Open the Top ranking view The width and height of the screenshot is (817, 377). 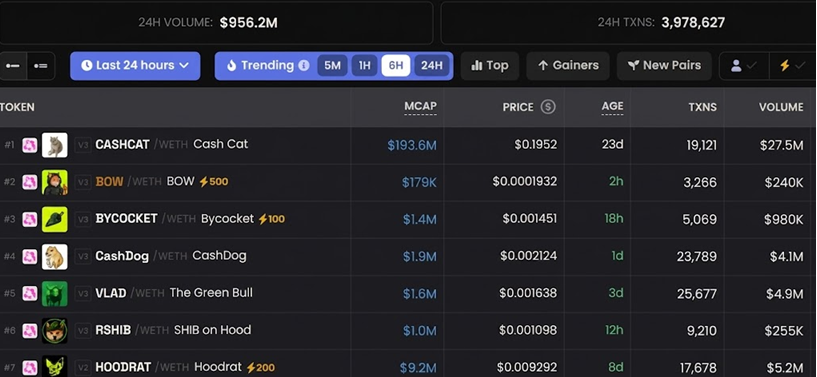coord(490,66)
